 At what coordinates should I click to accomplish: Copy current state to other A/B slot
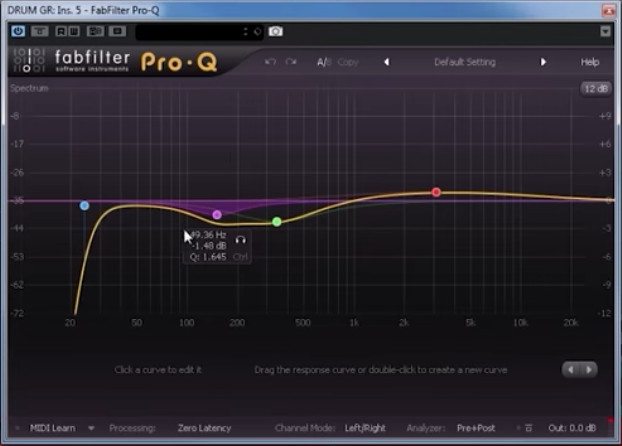tap(348, 62)
